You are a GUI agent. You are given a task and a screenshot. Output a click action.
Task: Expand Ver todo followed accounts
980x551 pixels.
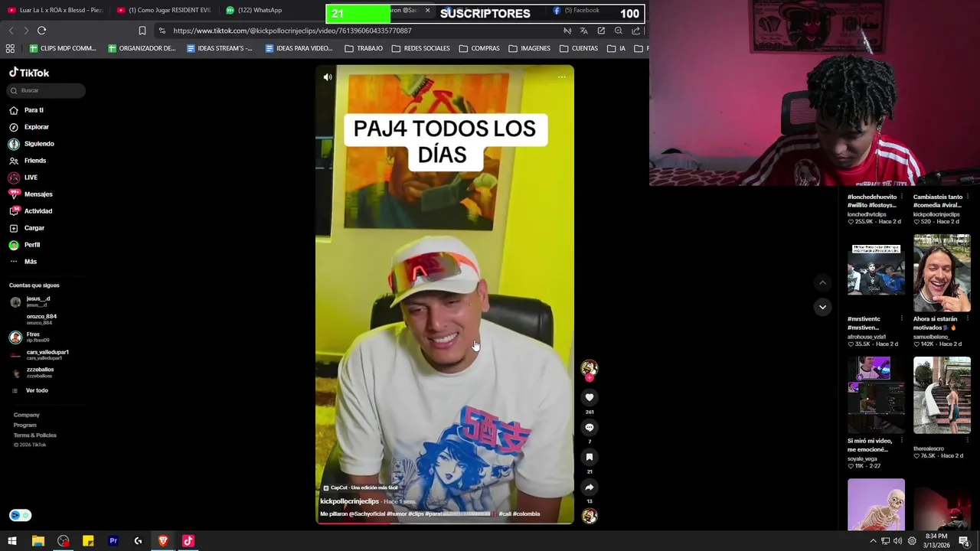(29, 390)
